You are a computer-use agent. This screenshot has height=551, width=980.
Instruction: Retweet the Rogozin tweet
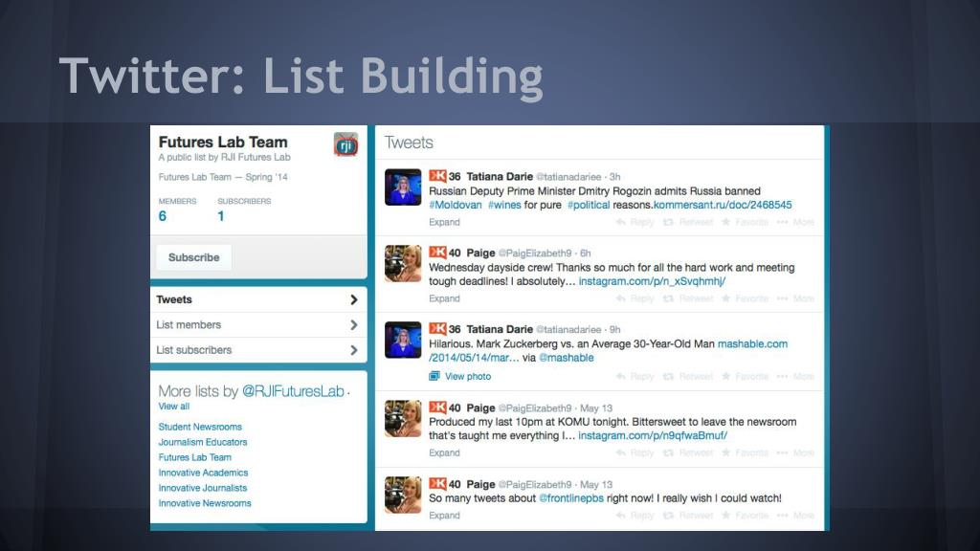pos(687,222)
